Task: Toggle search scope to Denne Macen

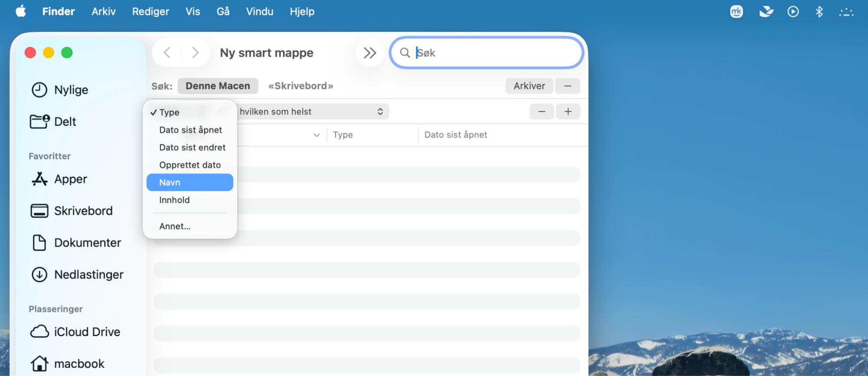Action: [218, 86]
